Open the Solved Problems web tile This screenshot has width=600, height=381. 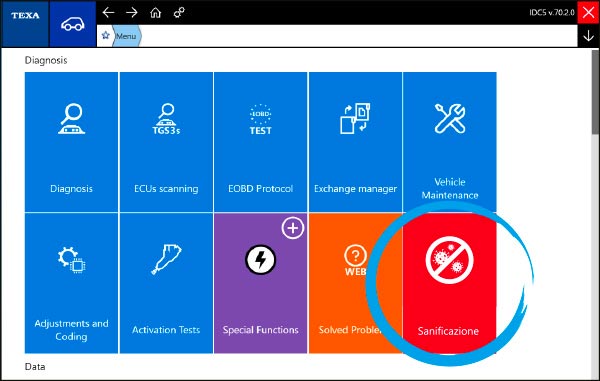pos(355,283)
